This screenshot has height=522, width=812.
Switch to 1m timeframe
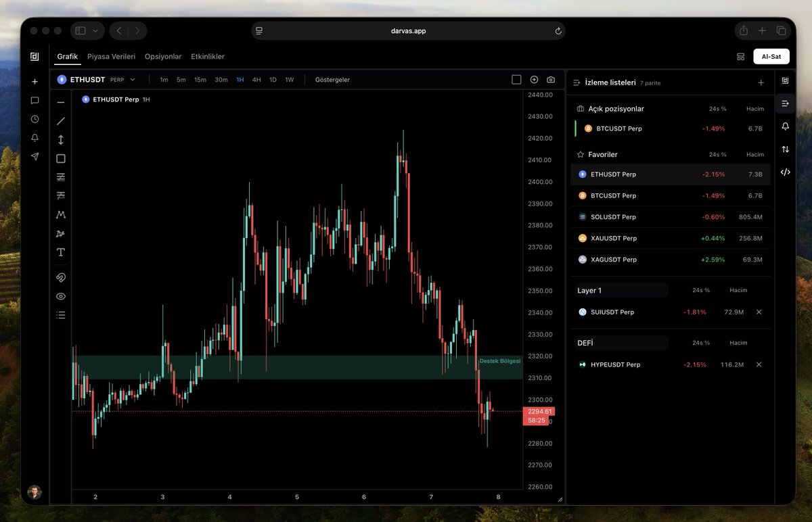(x=164, y=80)
